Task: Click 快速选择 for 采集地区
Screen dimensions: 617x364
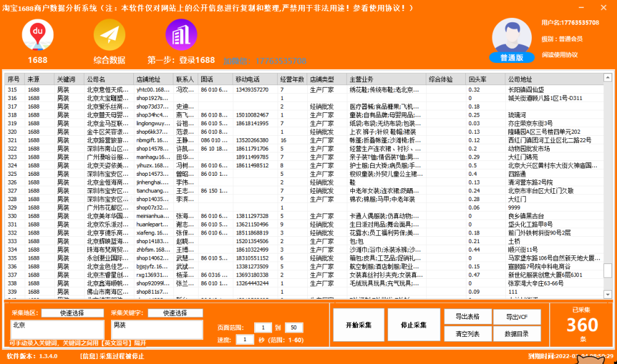Action: [72, 313]
